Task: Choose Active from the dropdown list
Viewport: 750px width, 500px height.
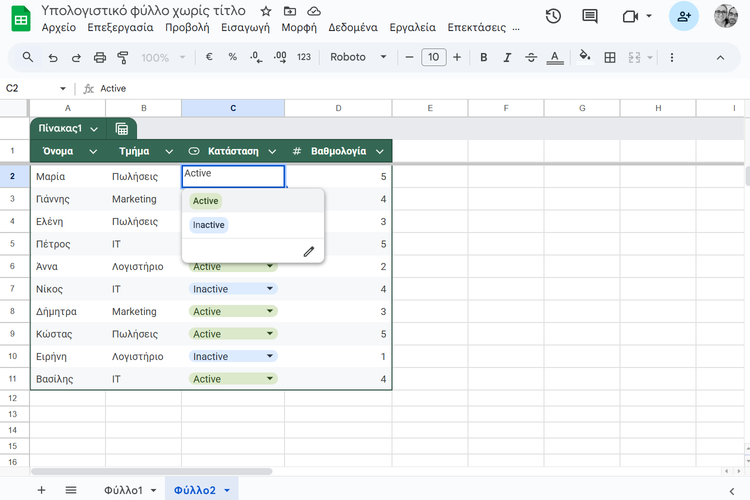Action: [206, 201]
